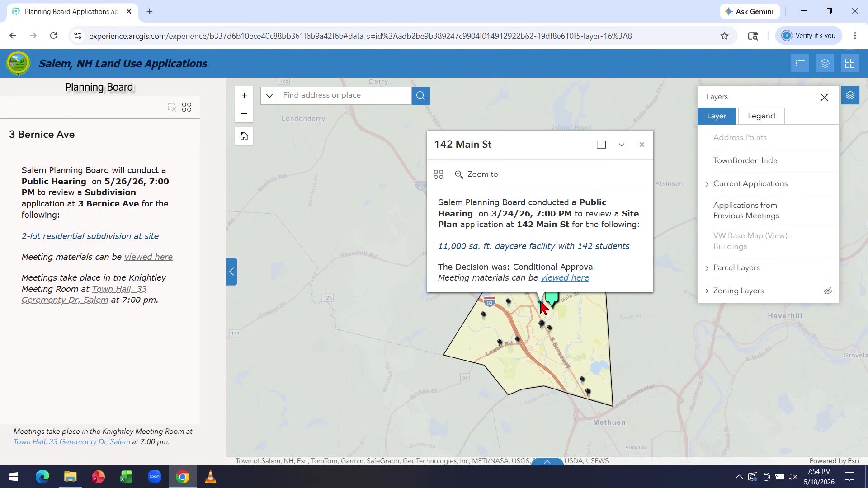Viewport: 868px width, 488px height.
Task: Select the 3 Bernice Ave list heading
Action: pyautogui.click(x=42, y=135)
